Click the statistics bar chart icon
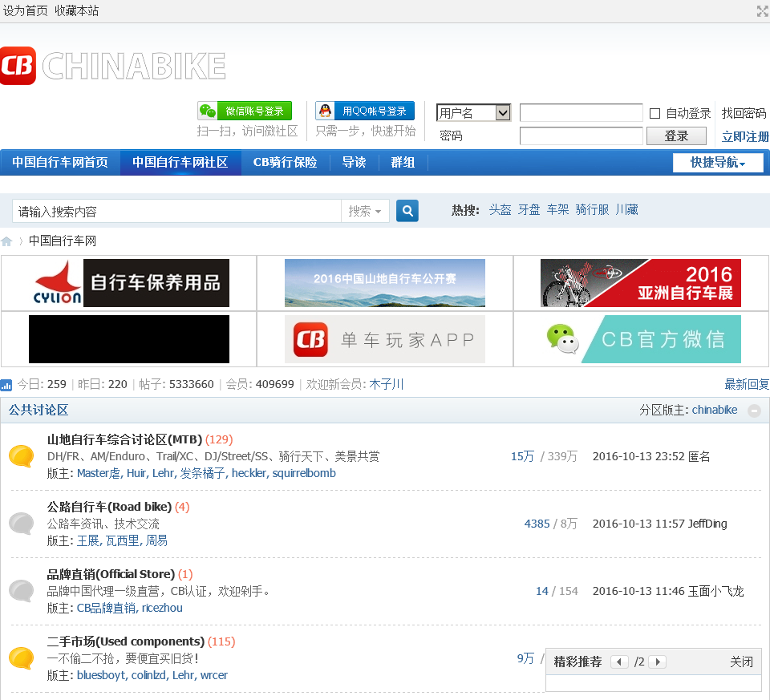This screenshot has width=770, height=700. click(x=6, y=385)
